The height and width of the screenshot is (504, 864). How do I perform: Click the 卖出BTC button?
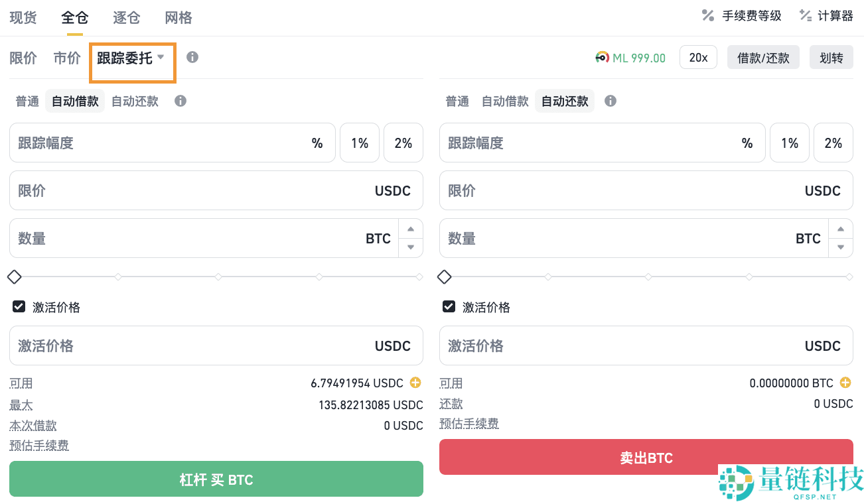[646, 457]
